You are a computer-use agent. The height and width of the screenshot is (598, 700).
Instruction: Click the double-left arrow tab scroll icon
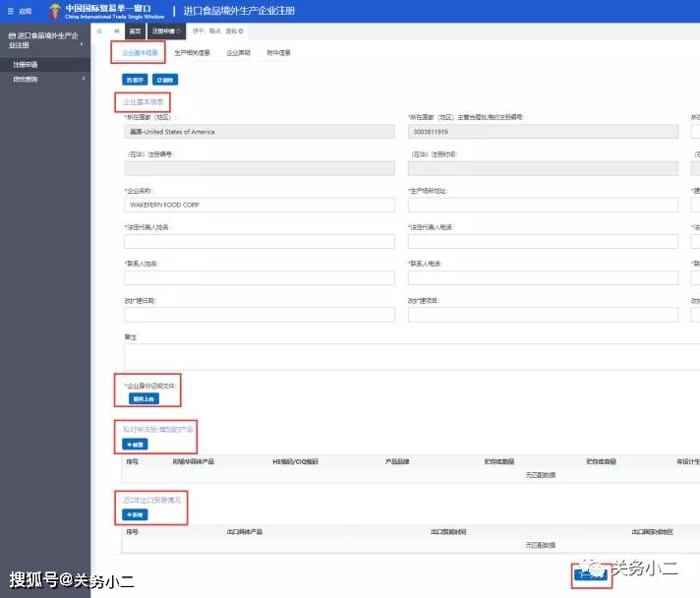coord(117,31)
